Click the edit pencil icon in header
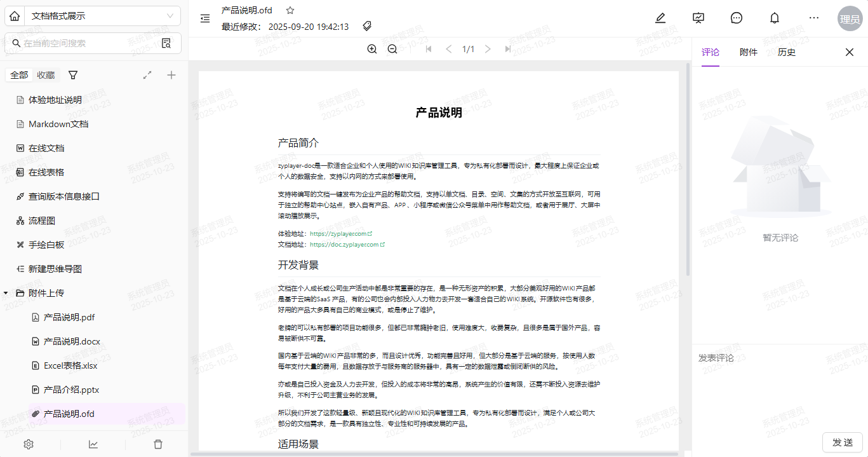The image size is (868, 457). pos(660,18)
